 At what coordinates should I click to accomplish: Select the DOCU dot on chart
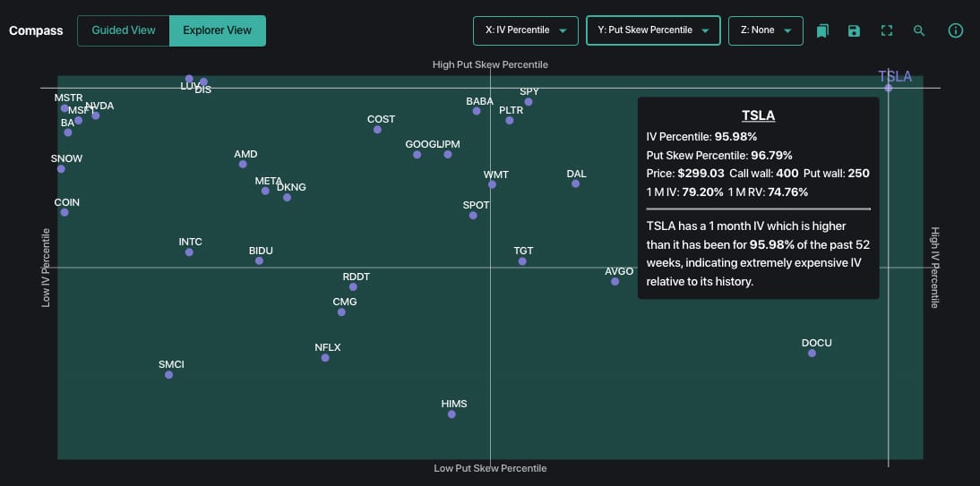coord(812,353)
